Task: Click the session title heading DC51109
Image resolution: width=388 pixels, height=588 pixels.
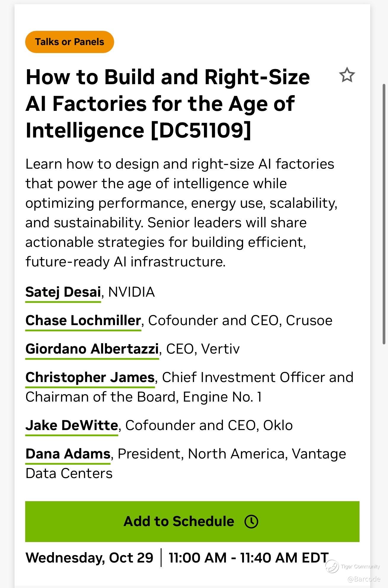Action: 167,103
